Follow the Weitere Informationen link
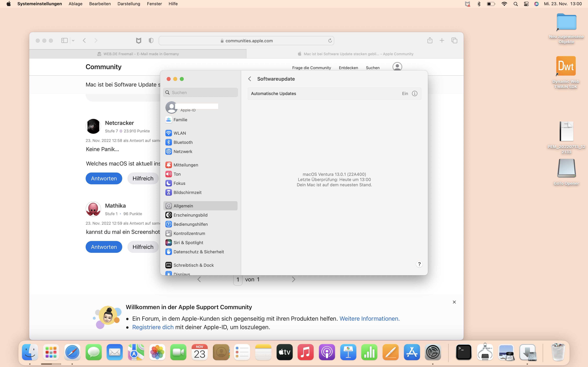588x367 pixels. pos(369,319)
